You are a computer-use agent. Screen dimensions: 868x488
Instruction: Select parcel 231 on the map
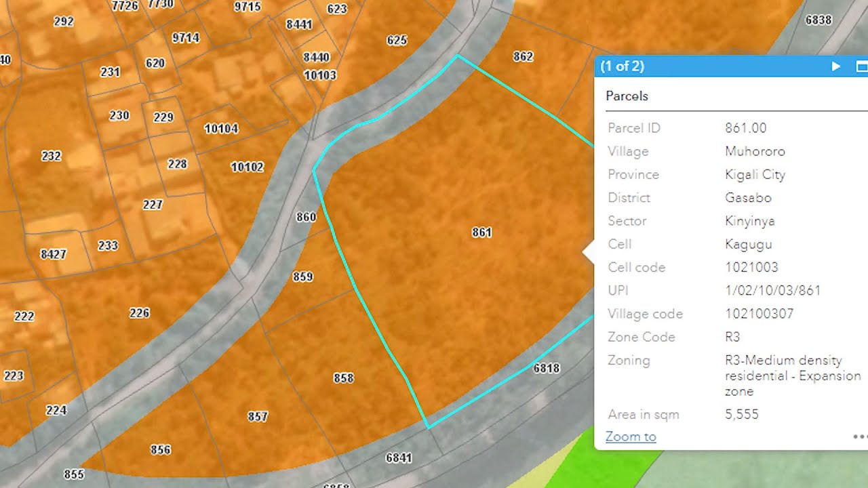(110, 72)
